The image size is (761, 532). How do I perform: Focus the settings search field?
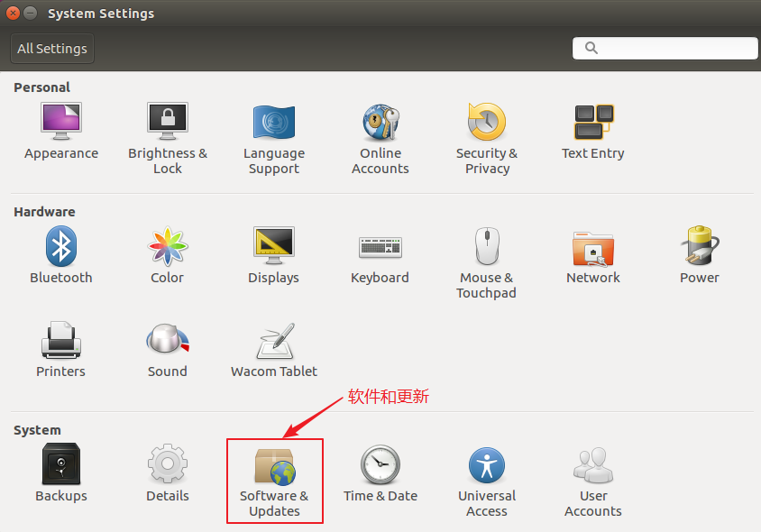tap(665, 48)
